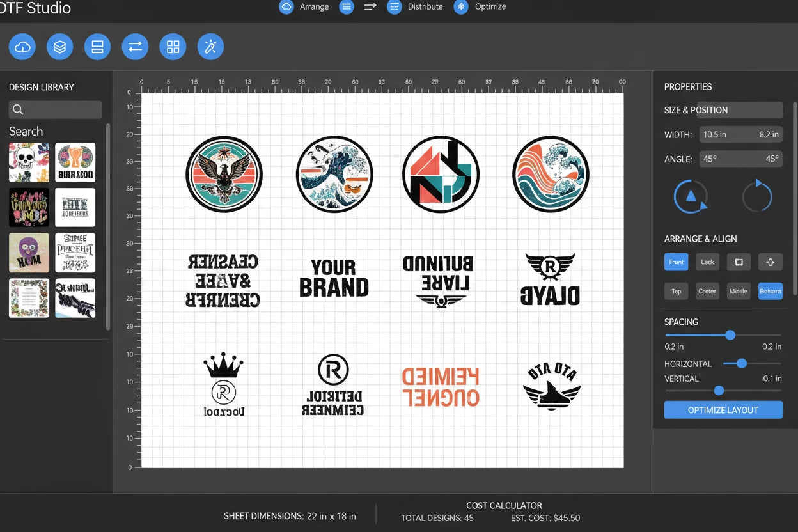Screen dimensions: 798x532
Task: Open the Angle dropdown showing 45°
Action: (741, 159)
